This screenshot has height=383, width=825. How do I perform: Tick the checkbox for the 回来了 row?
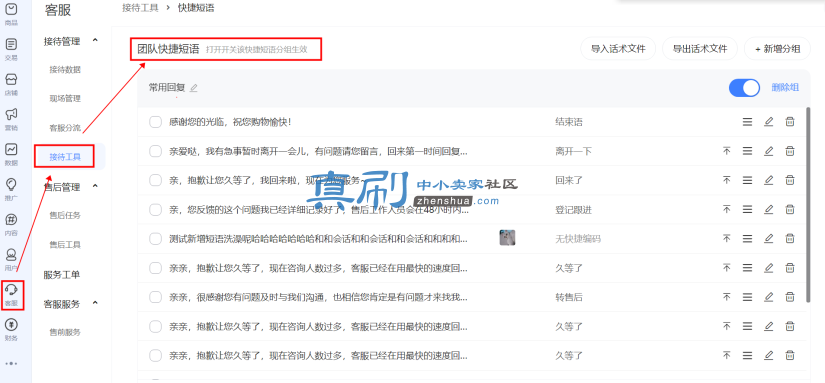[x=155, y=180]
